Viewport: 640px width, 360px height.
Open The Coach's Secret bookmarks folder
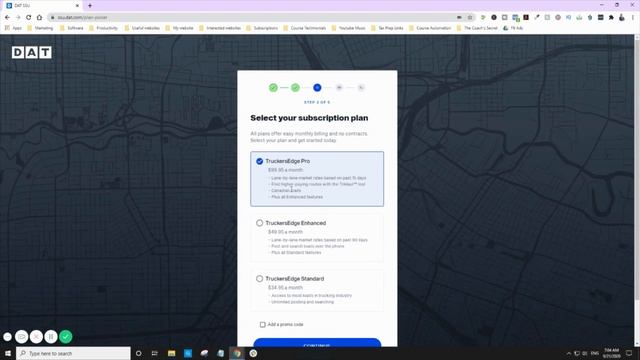tap(477, 28)
